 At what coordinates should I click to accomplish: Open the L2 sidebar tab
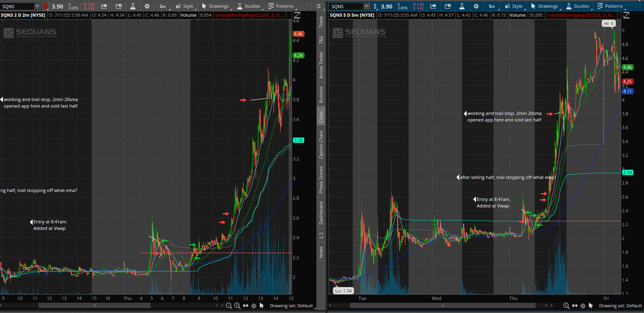pyautogui.click(x=321, y=235)
